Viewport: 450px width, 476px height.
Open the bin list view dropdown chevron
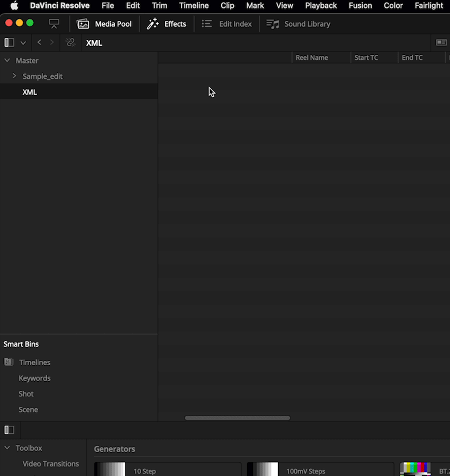coord(23,43)
